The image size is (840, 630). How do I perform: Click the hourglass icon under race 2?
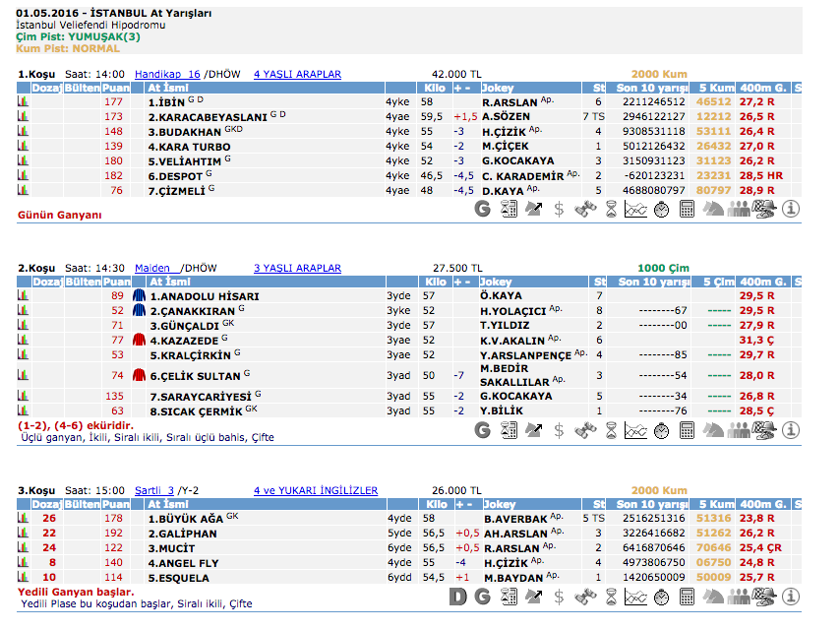(610, 429)
